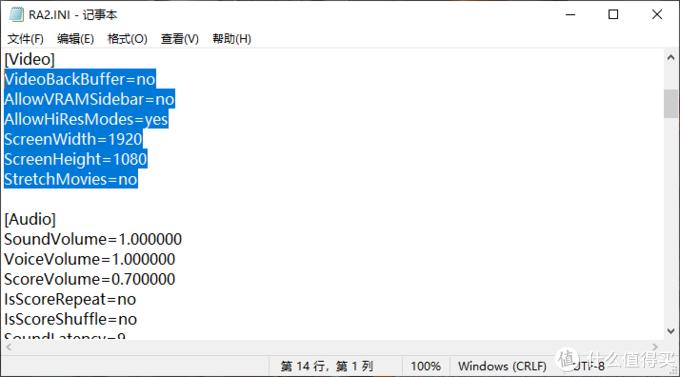Click the Notepad icon in the title bar
680x377 pixels.
pos(16,14)
